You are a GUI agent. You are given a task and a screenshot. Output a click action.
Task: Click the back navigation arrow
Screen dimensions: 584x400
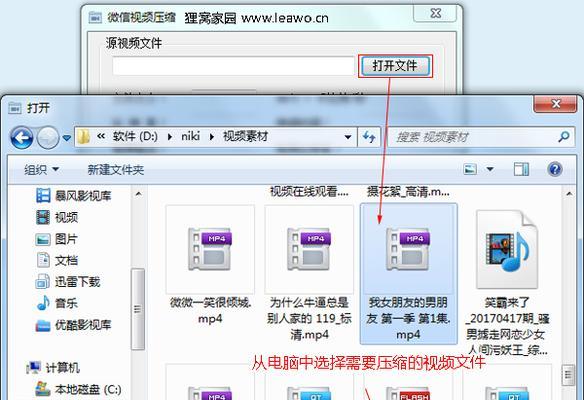pos(22,137)
